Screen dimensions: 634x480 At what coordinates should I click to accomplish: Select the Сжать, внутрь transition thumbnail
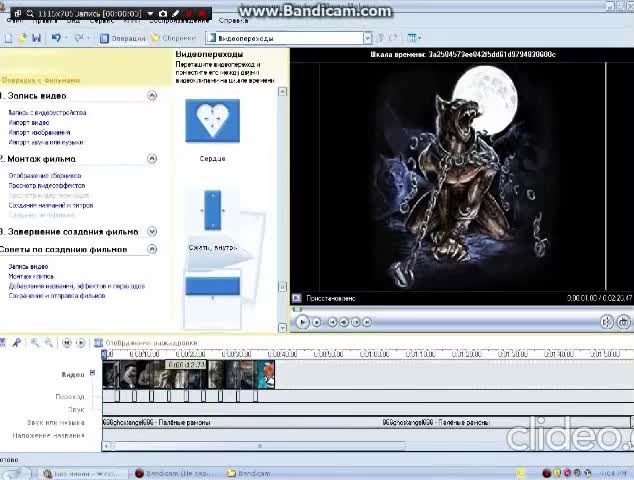click(x=213, y=210)
